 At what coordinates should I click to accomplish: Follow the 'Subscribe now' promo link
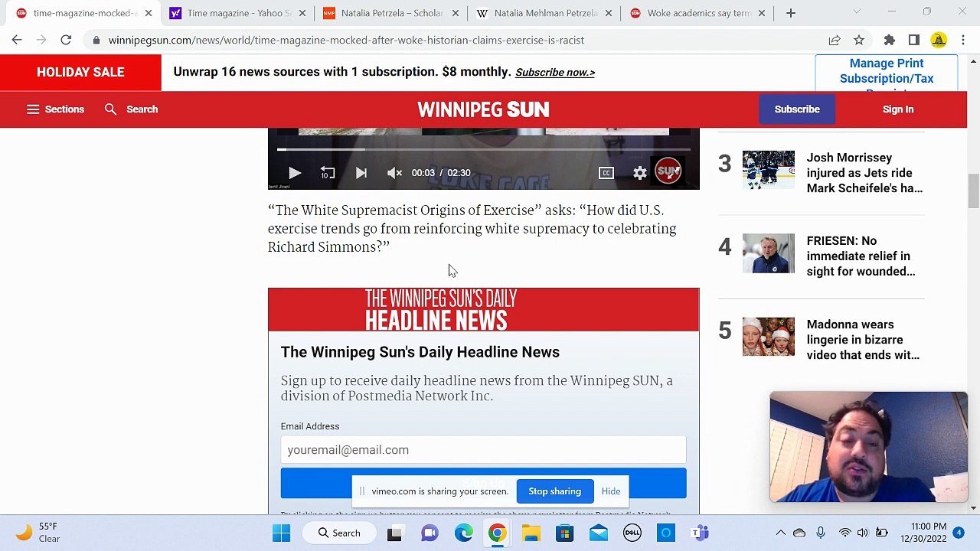pyautogui.click(x=555, y=73)
